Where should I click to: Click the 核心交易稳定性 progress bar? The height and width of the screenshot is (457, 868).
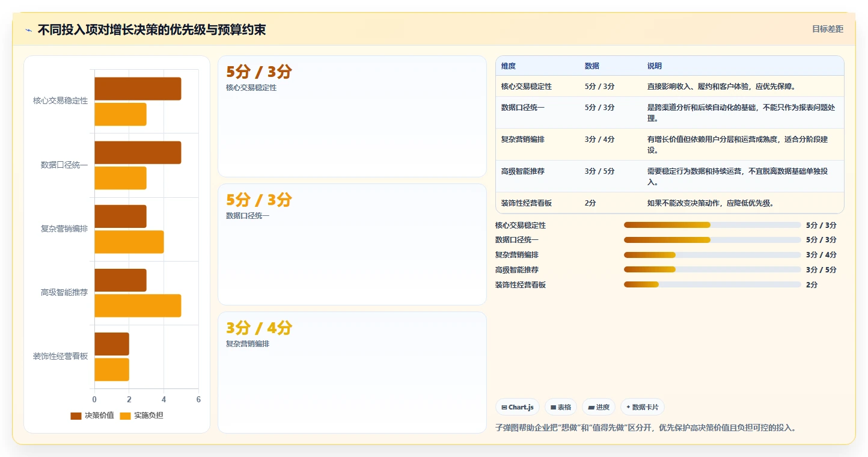pyautogui.click(x=712, y=225)
